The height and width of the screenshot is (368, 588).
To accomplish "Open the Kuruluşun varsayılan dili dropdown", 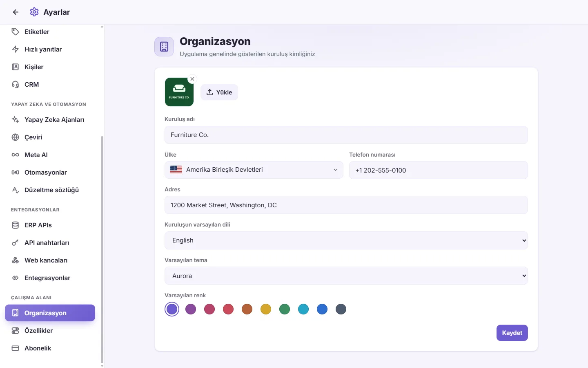I will (x=346, y=240).
